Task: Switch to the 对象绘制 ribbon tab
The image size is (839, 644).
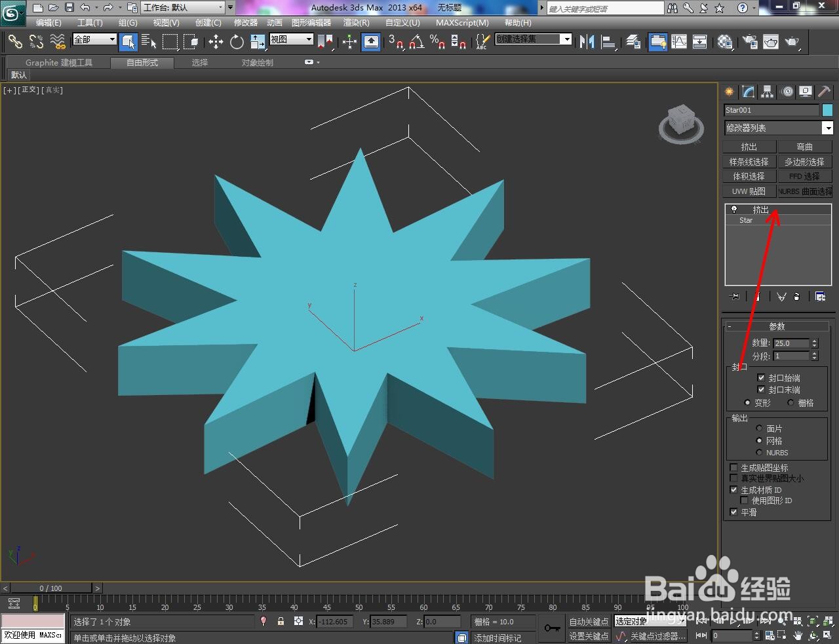Action: 258,63
